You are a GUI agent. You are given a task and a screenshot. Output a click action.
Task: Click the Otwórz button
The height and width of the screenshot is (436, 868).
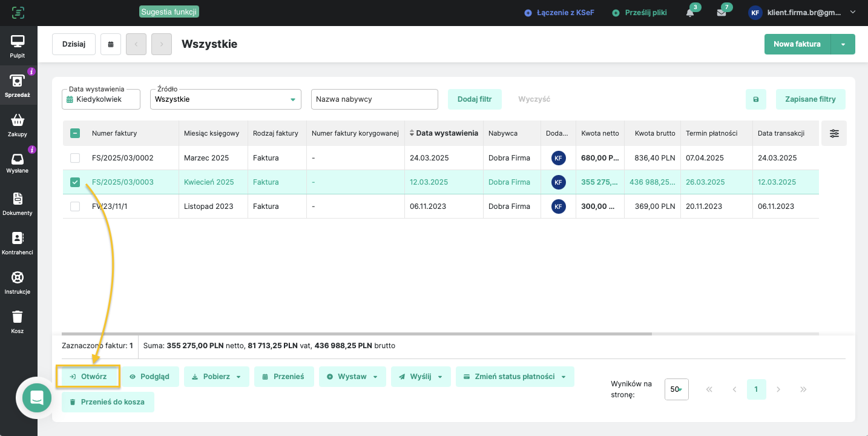tap(88, 377)
